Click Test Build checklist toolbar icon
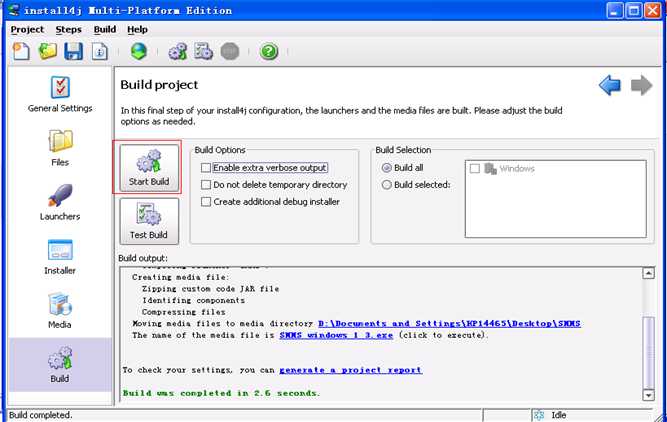667x422 pixels. pyautogui.click(x=203, y=51)
